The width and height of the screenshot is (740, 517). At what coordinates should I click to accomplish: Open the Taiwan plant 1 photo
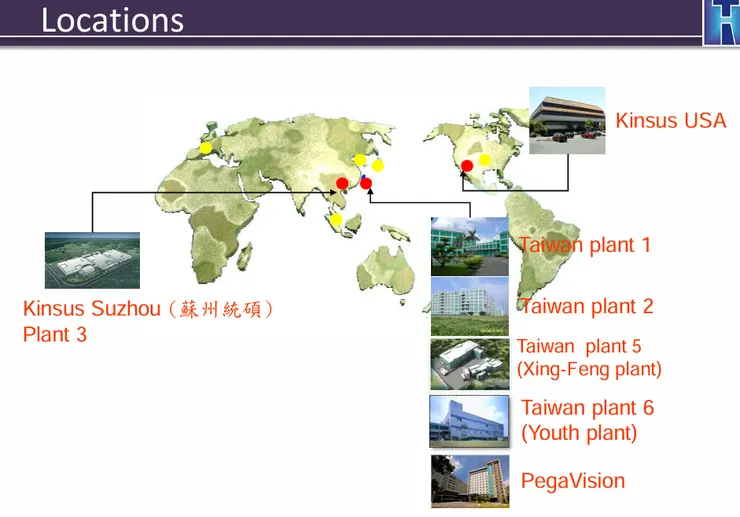tap(470, 246)
